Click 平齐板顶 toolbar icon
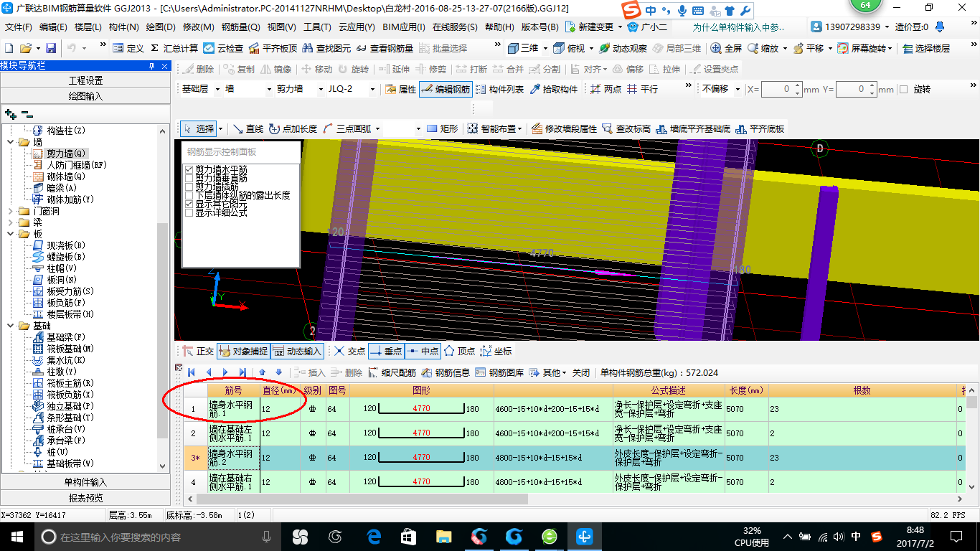Image resolution: width=980 pixels, height=551 pixels. [272, 48]
